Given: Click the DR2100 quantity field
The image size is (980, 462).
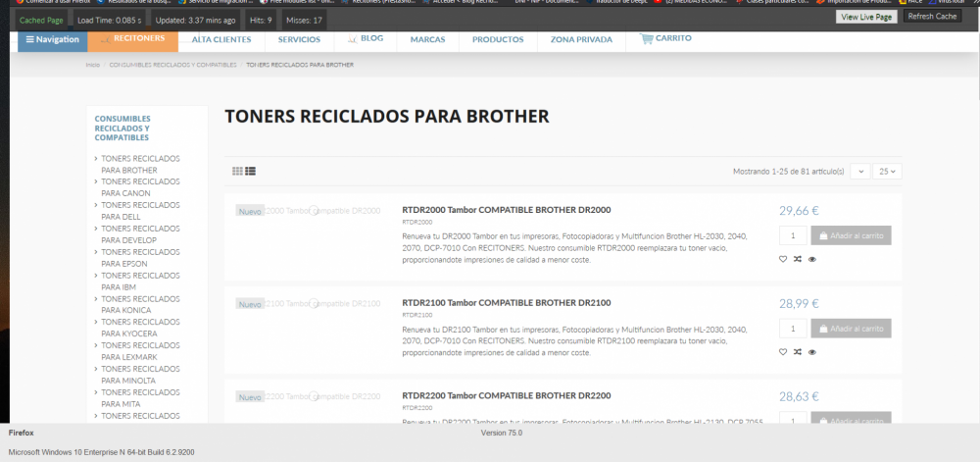Looking at the screenshot, I should (x=793, y=329).
